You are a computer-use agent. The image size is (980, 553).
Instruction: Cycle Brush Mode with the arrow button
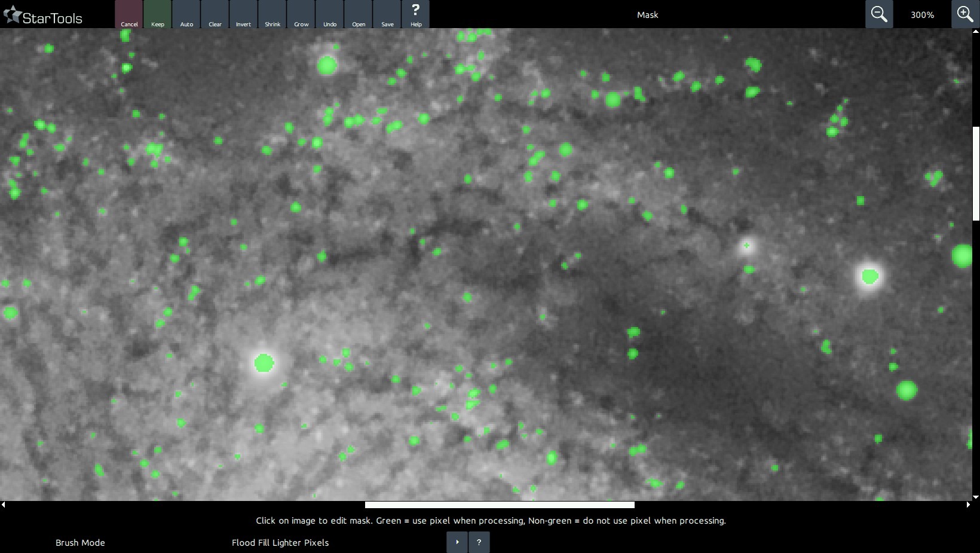click(x=457, y=542)
